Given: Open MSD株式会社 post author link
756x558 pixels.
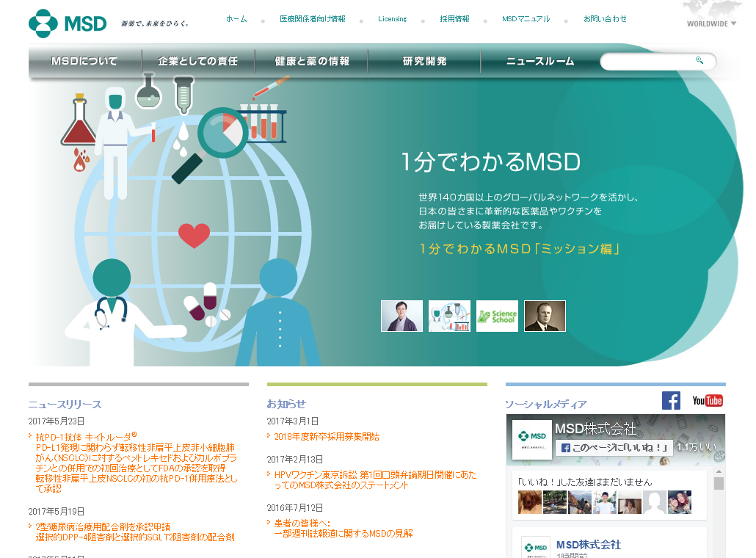Looking at the screenshot, I should [x=589, y=545].
